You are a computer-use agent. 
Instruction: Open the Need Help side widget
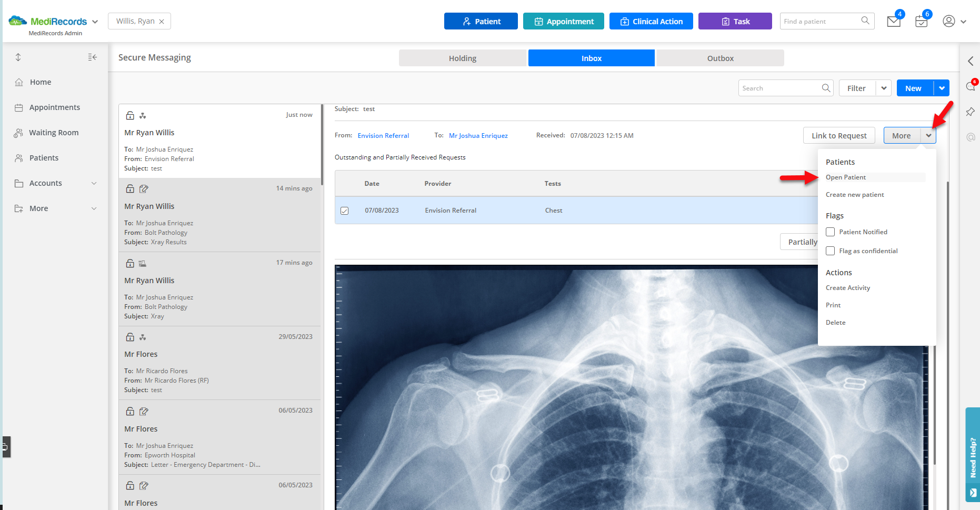pos(973,454)
